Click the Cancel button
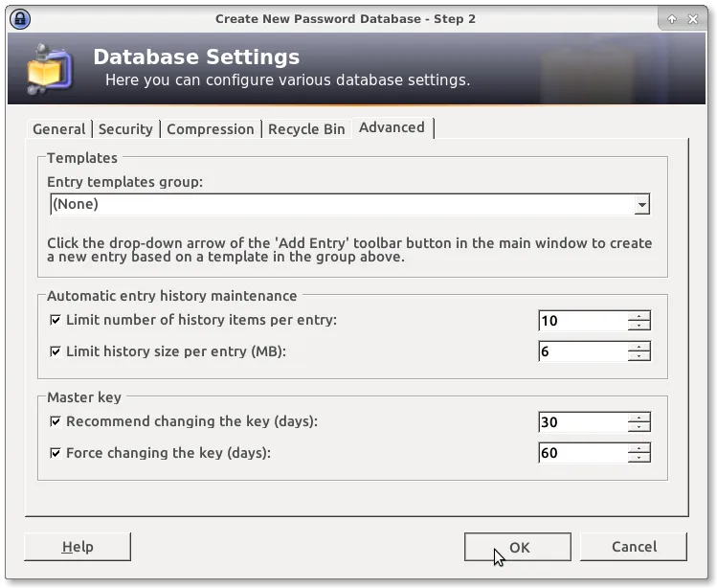 (x=634, y=547)
